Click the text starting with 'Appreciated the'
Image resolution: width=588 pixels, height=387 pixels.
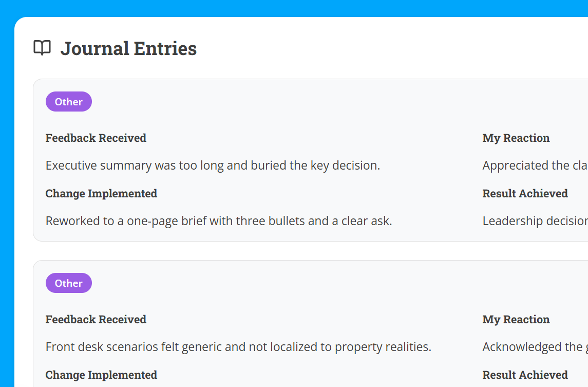(535, 165)
